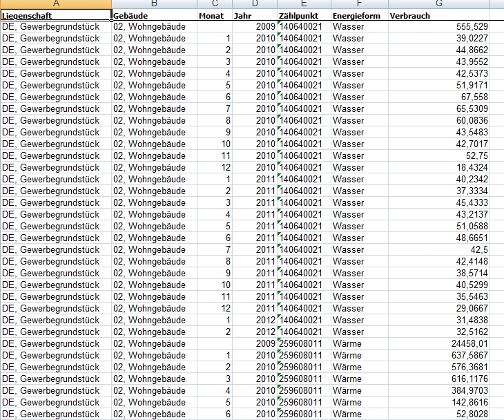
Task: Click column E header letter
Action: 304,4
